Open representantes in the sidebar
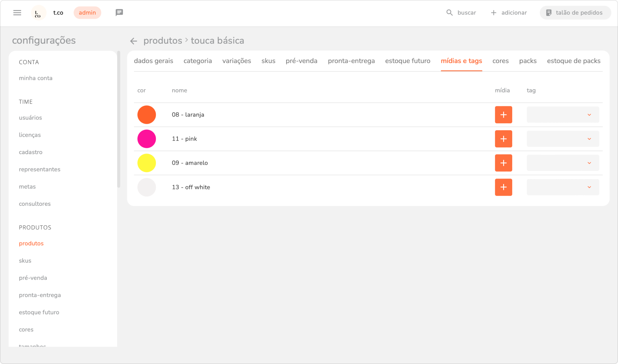 point(40,169)
